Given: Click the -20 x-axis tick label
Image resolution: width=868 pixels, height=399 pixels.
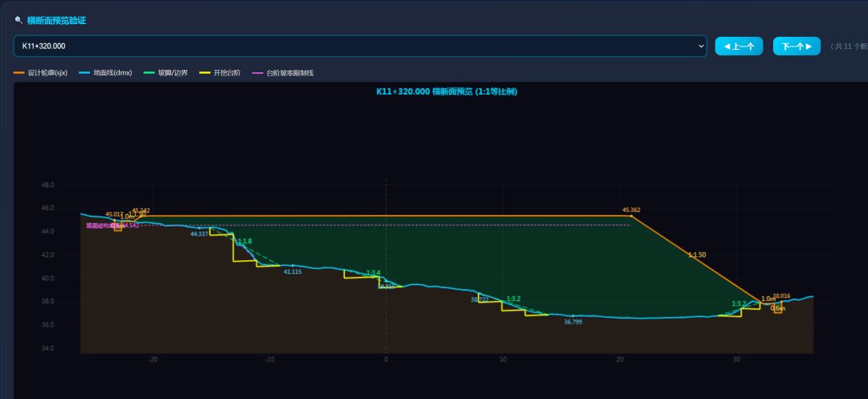Looking at the screenshot, I should (153, 360).
